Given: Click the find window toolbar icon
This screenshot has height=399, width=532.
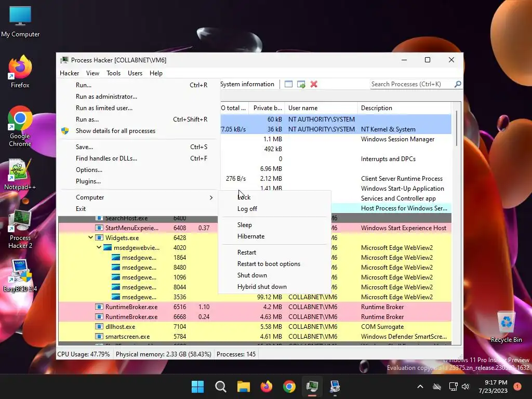Looking at the screenshot, I should (x=288, y=84).
